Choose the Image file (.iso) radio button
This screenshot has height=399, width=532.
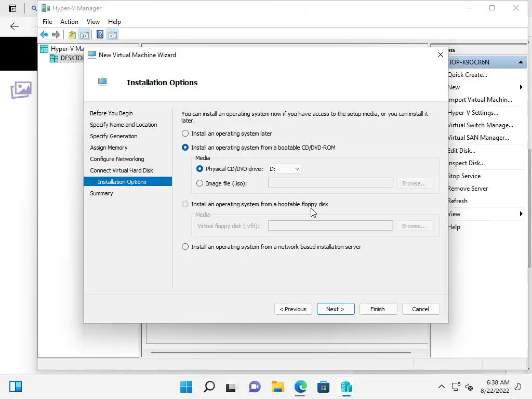199,183
